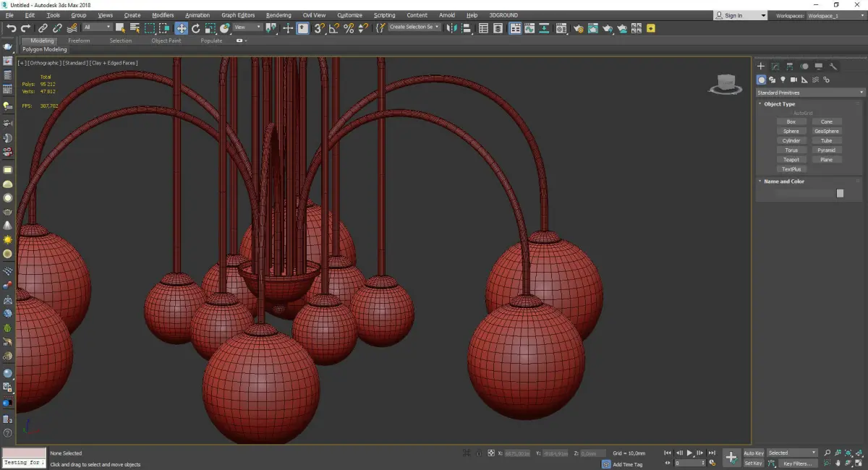Open the Standard Primitives dropdown
The height and width of the screenshot is (470, 868).
[x=810, y=93]
